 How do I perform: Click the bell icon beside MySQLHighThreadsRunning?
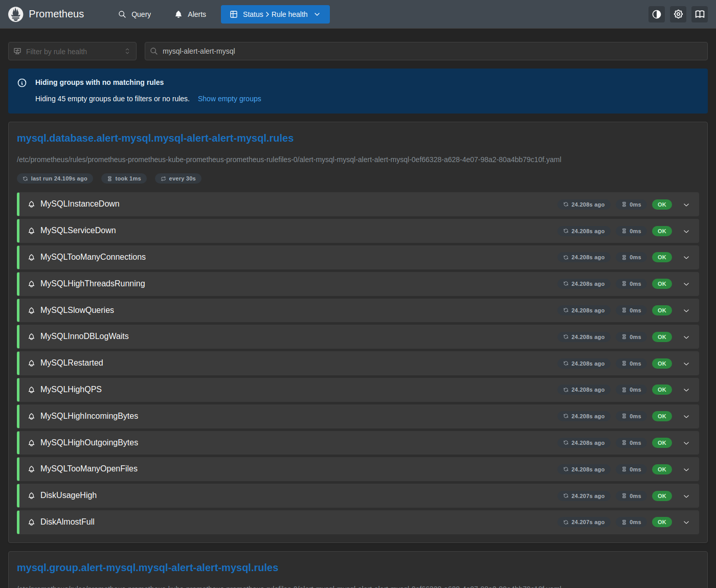pyautogui.click(x=31, y=284)
